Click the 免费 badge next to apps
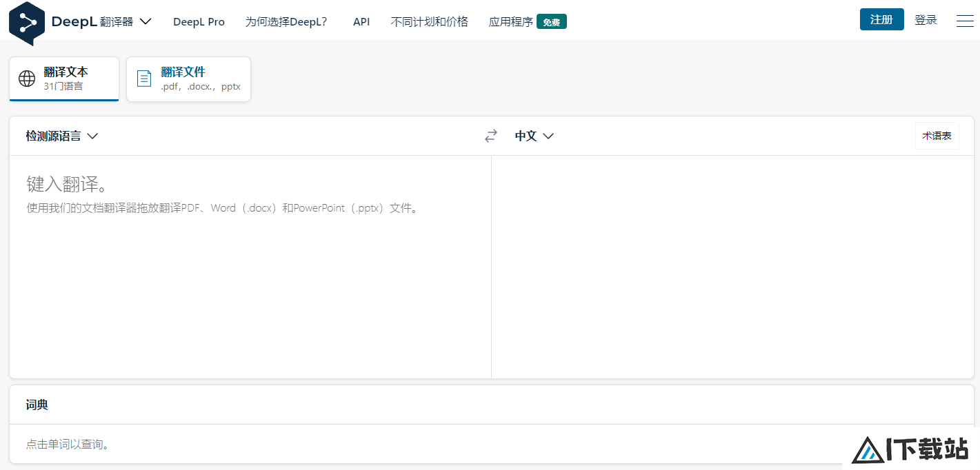Image resolution: width=980 pixels, height=470 pixels. 552,22
